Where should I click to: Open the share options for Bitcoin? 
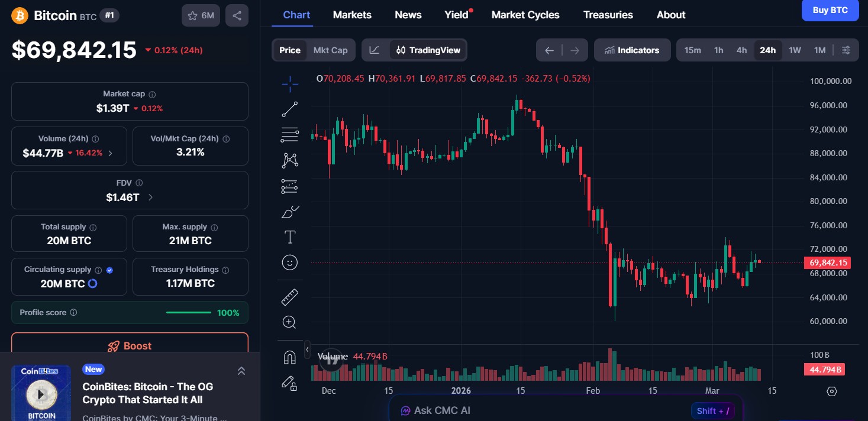[237, 15]
